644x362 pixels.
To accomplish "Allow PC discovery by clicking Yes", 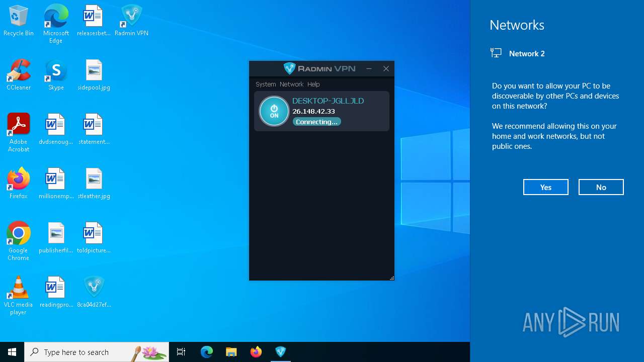I will coord(546,187).
